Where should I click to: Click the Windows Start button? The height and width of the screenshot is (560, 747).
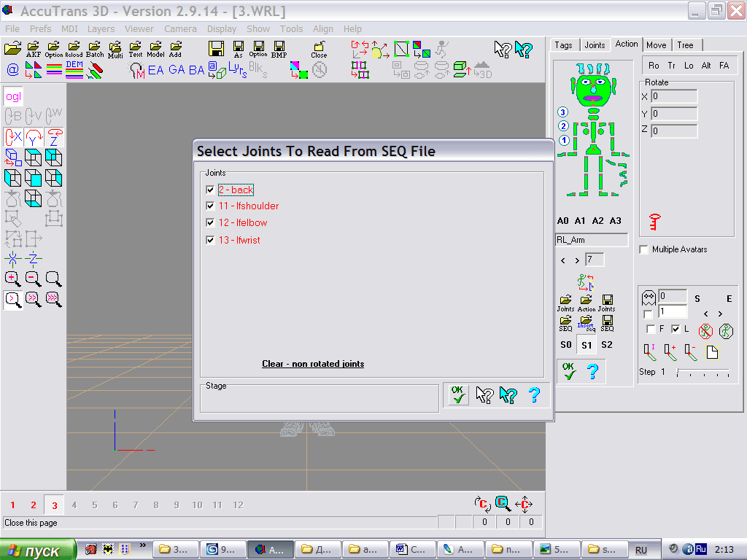click(x=38, y=550)
